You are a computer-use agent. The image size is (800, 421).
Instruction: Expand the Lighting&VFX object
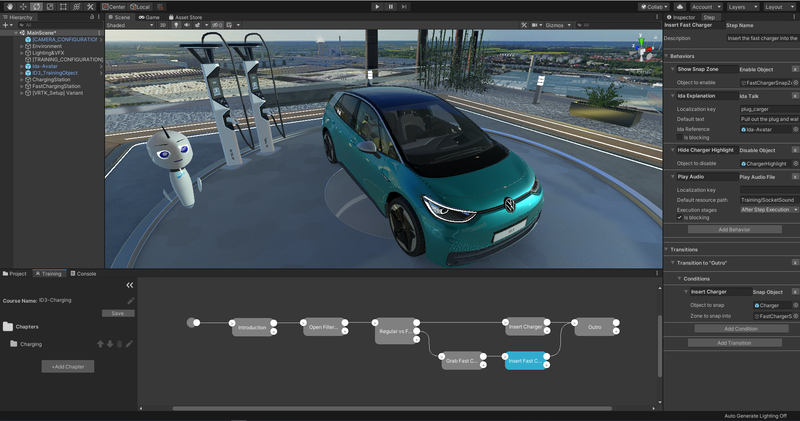21,53
